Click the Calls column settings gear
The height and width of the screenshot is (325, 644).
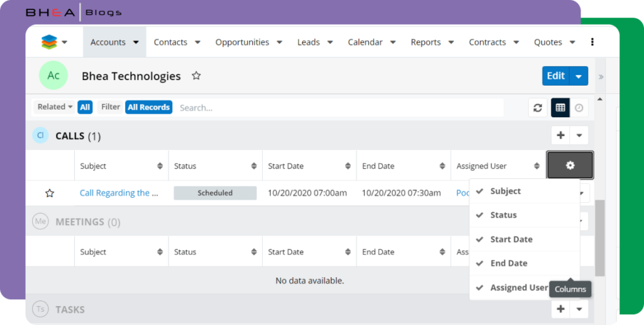click(570, 166)
